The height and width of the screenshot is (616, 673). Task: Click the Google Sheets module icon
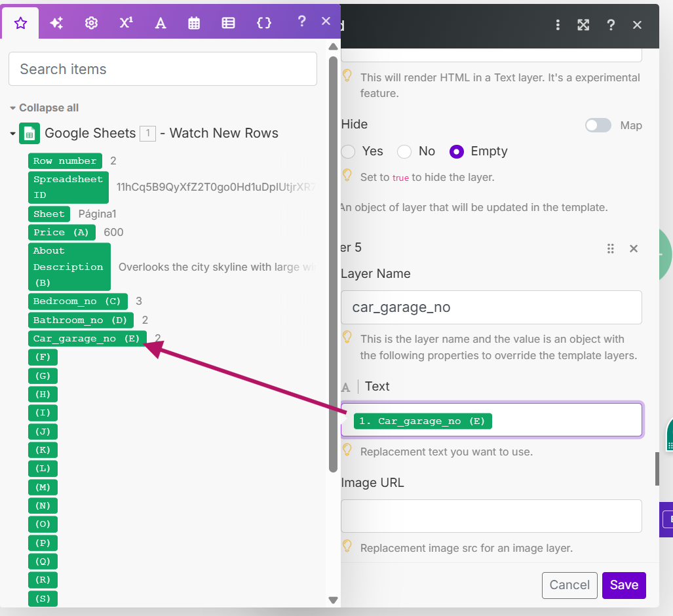pyautogui.click(x=29, y=134)
